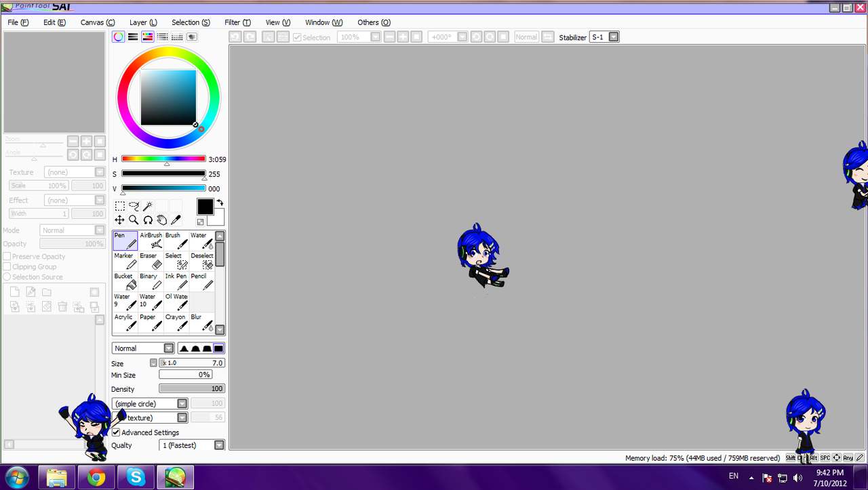Choose the magic wand tool
Image resolution: width=868 pixels, height=490 pixels.
pyautogui.click(x=147, y=206)
